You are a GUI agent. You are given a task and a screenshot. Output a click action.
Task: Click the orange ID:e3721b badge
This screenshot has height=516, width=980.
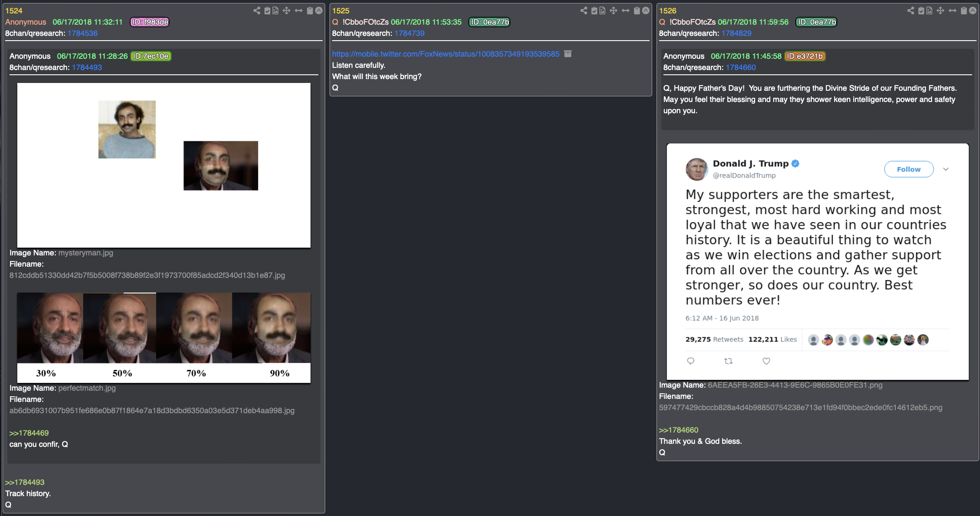pos(805,56)
